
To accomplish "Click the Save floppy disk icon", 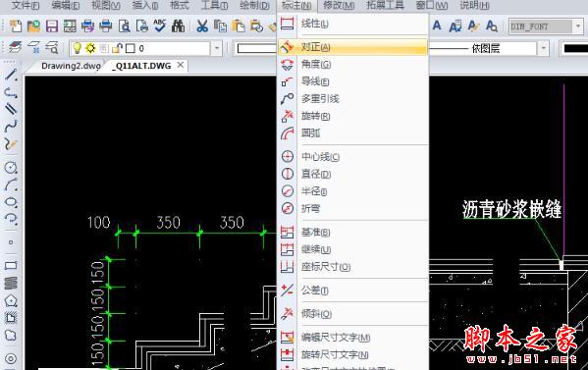I will click(52, 26).
